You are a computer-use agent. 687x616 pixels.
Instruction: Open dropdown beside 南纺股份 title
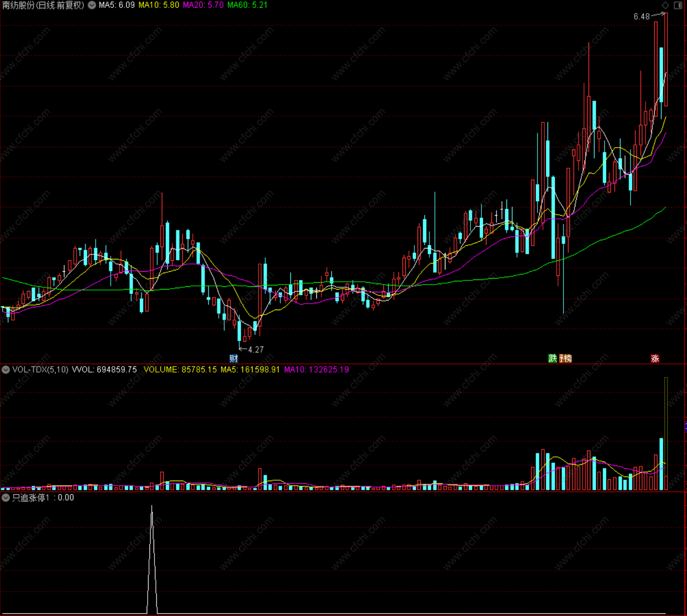(92, 5)
